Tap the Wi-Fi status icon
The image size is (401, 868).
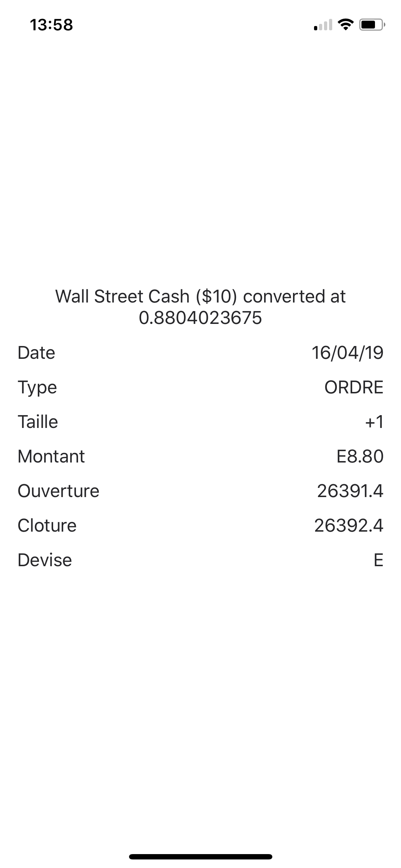[345, 25]
